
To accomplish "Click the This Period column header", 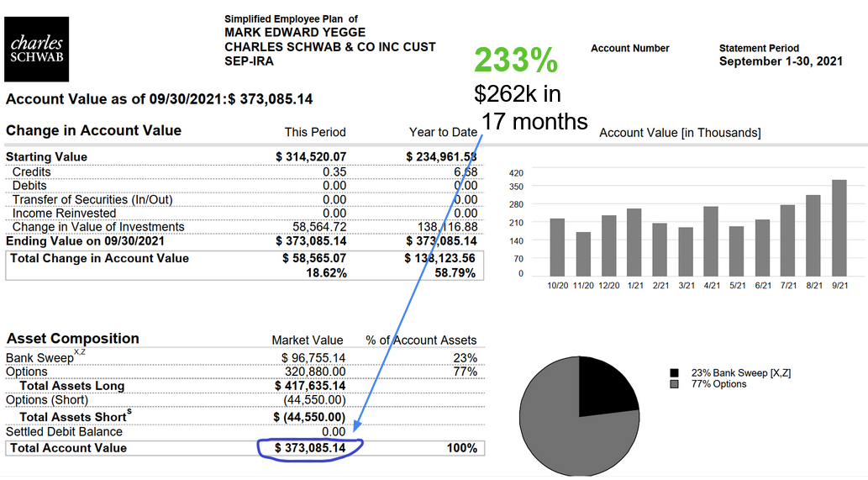I will point(315,132).
